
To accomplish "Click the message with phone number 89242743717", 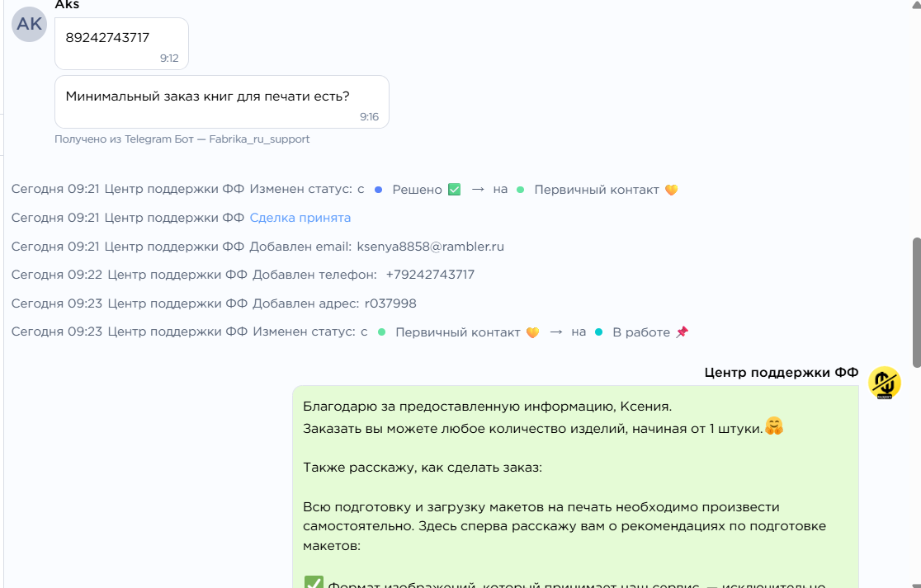I will tap(121, 44).
